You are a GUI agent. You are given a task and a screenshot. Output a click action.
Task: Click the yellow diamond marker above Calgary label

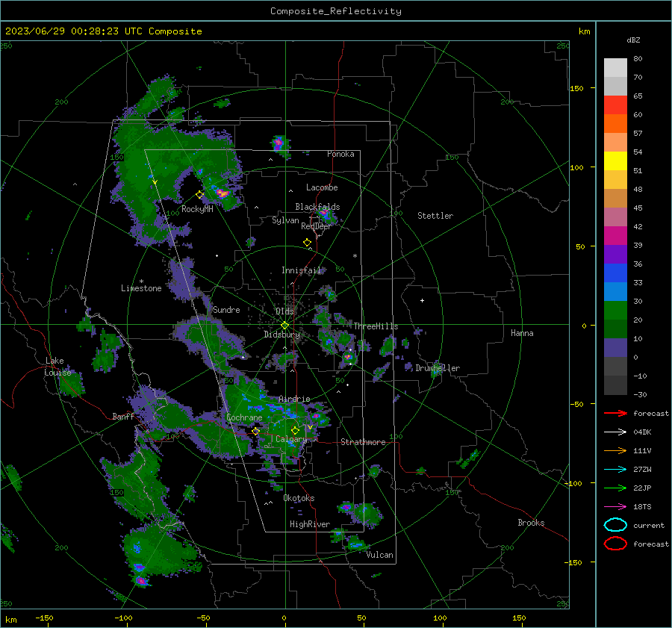coord(295,430)
